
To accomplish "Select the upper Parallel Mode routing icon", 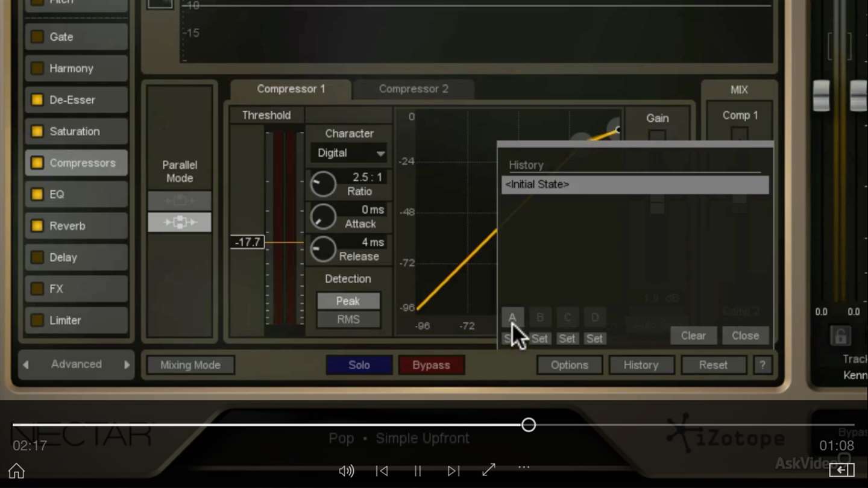I will coord(180,201).
